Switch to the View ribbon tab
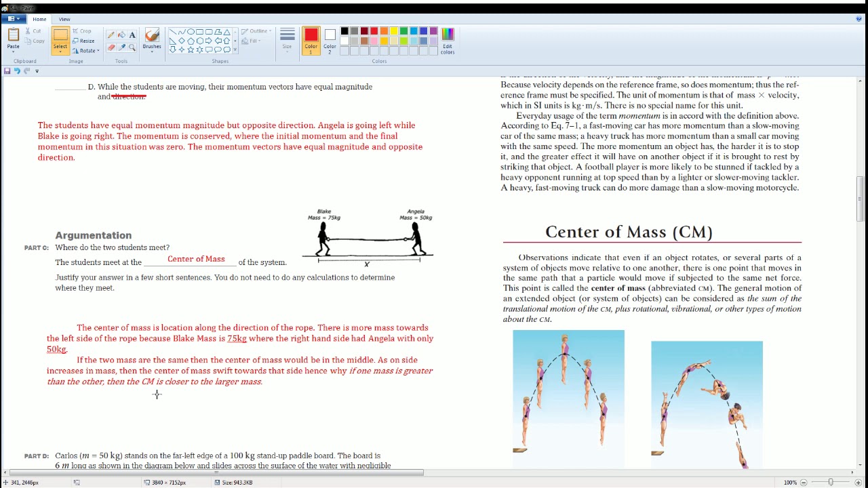 [x=64, y=19]
